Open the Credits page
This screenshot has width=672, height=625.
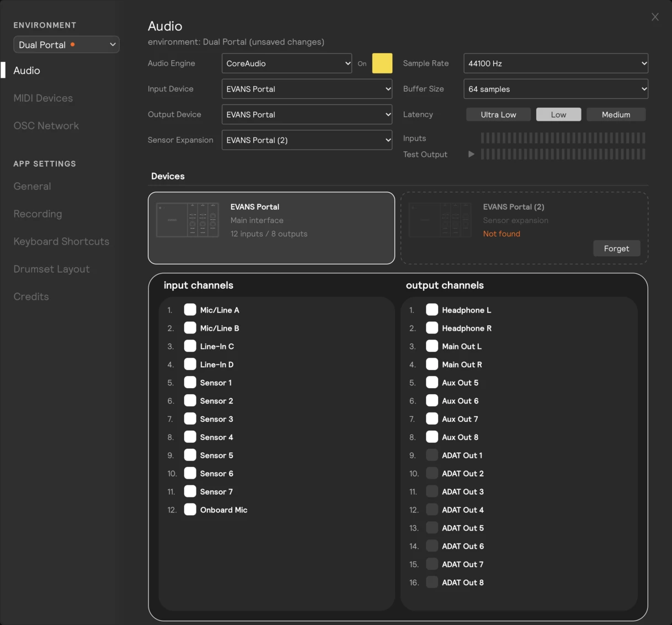pyautogui.click(x=31, y=297)
